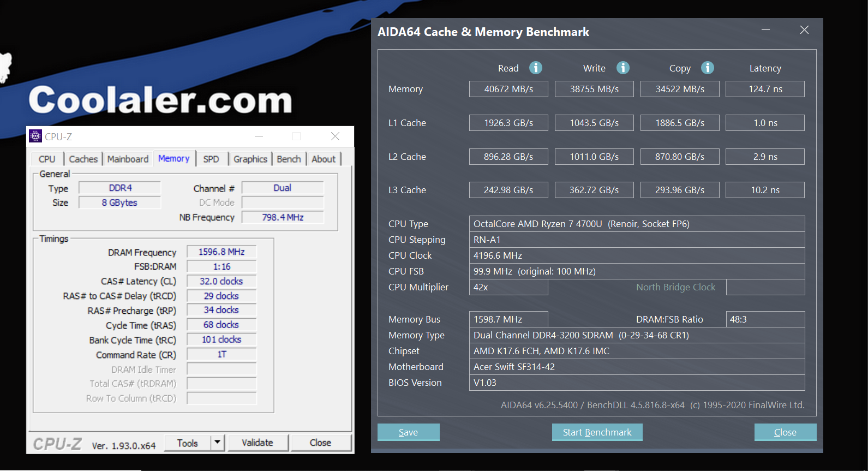The image size is (868, 471).
Task: Click the Close button at AIDA64 bottom
Action: tap(785, 432)
